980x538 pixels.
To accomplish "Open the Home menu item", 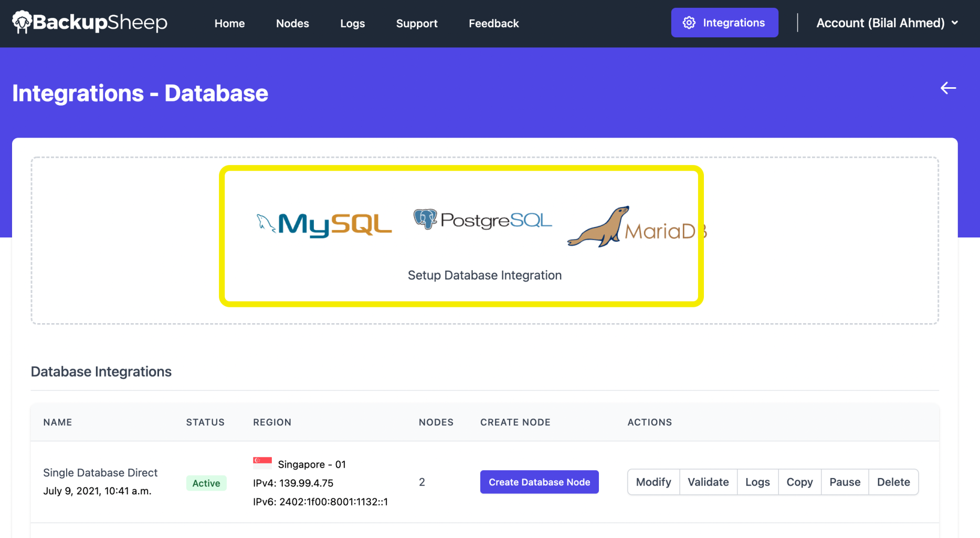I will coord(229,23).
